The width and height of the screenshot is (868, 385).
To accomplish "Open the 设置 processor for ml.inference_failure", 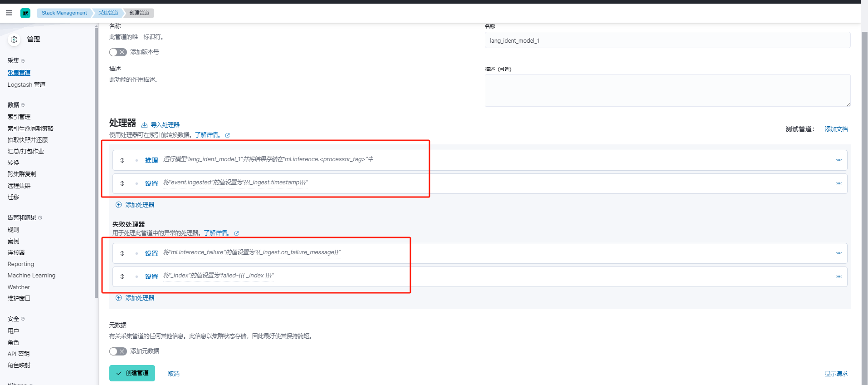I will [151, 253].
